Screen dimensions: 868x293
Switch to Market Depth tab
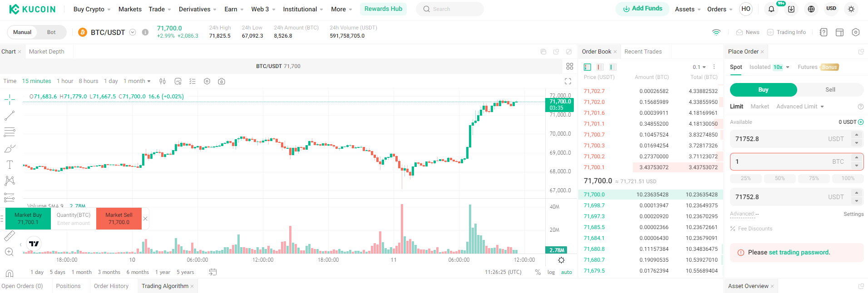click(x=46, y=52)
